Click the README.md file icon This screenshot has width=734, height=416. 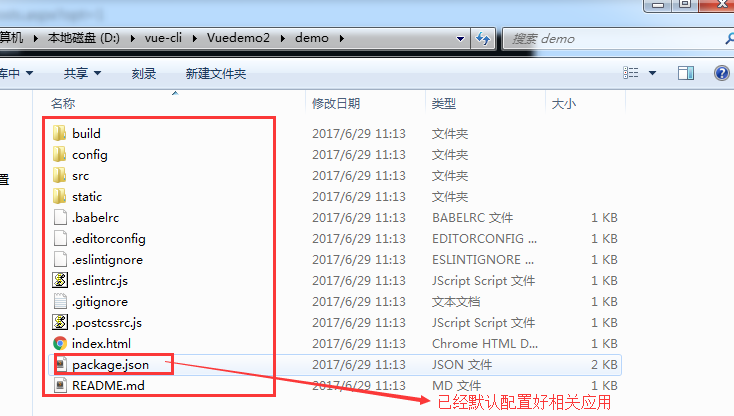pyautogui.click(x=60, y=386)
